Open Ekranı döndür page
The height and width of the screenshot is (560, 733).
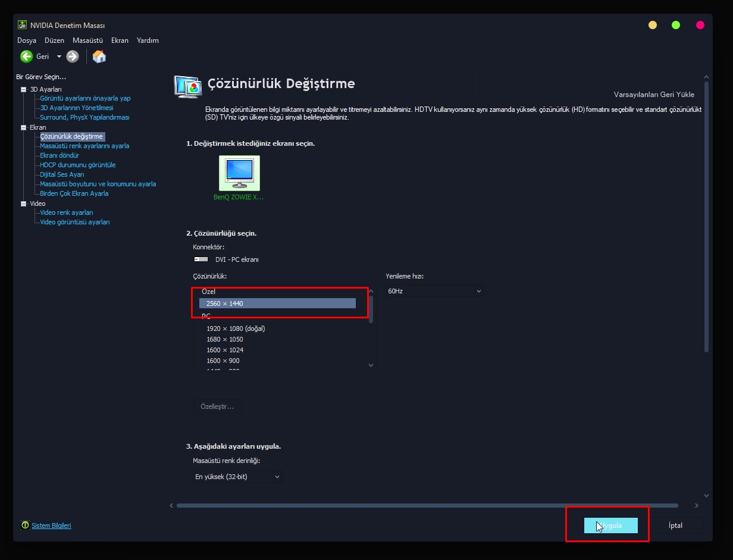tap(59, 155)
